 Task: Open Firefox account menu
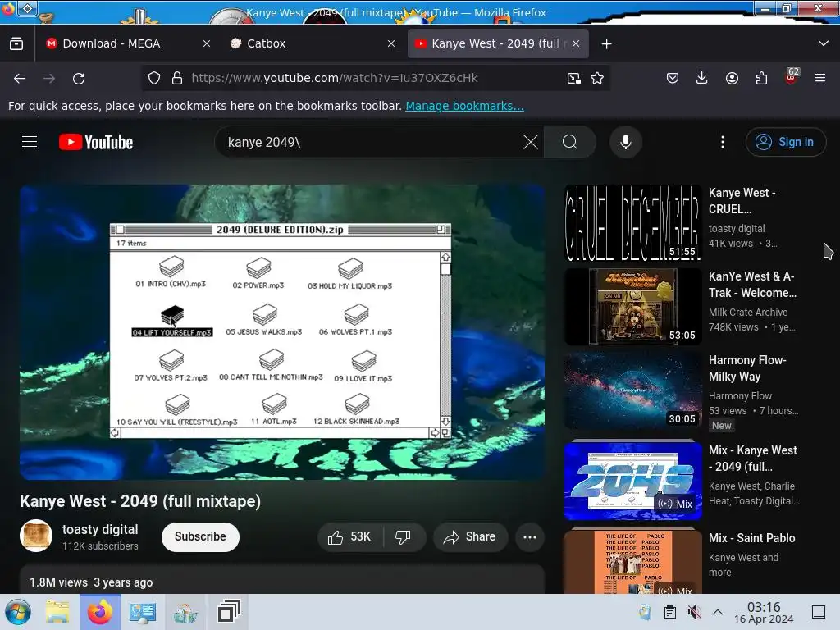pyautogui.click(x=732, y=78)
